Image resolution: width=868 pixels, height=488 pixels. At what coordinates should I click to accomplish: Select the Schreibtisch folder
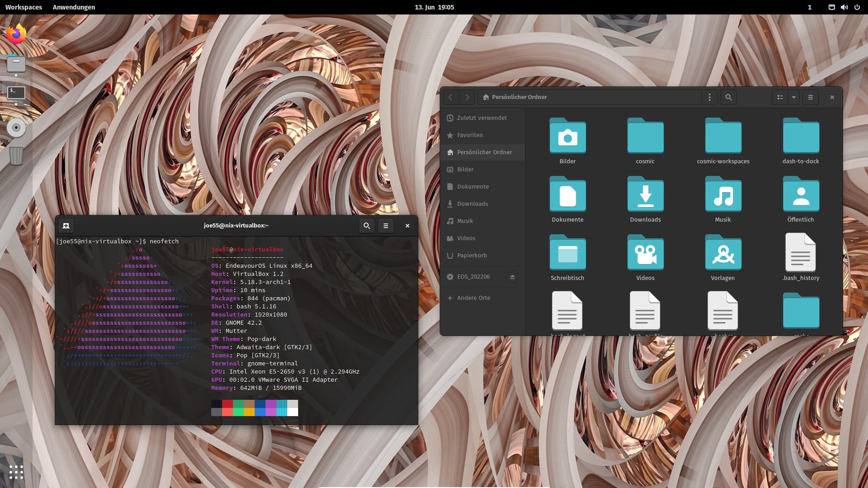568,252
